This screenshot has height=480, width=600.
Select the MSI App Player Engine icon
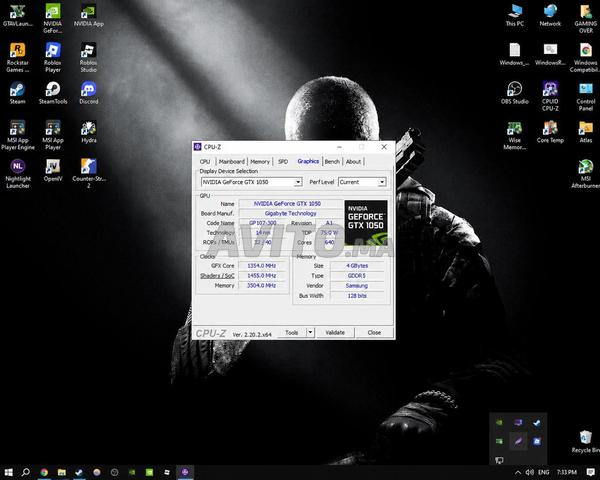(x=18, y=135)
